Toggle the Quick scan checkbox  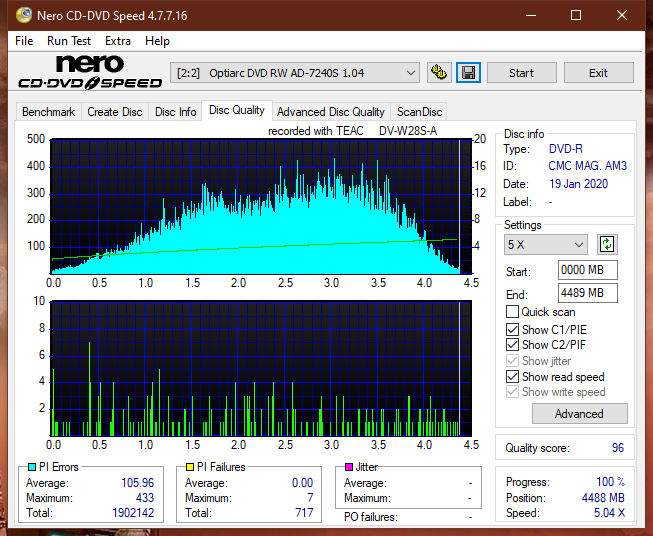[x=512, y=312]
